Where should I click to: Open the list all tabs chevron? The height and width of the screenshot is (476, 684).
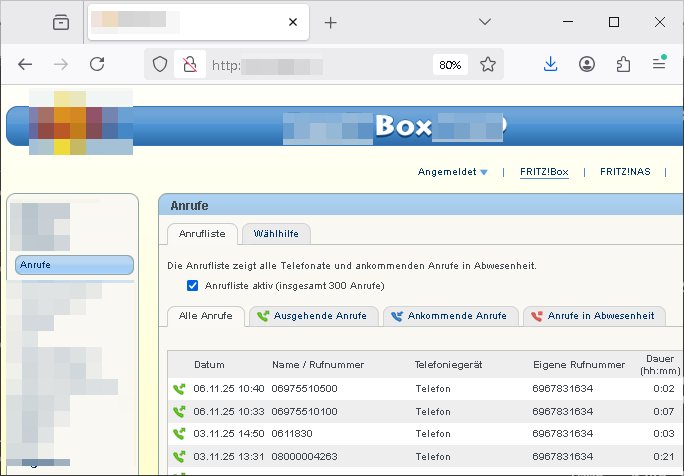(485, 22)
